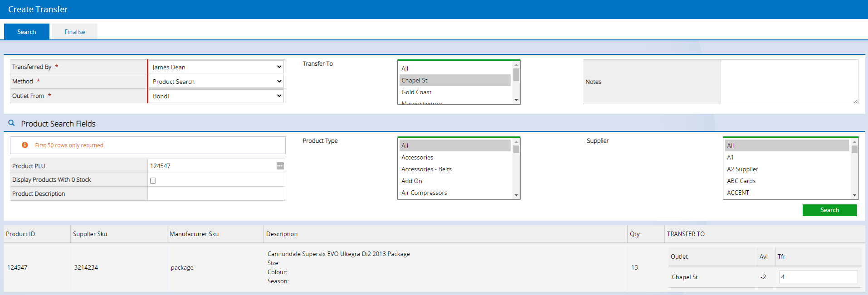This screenshot has width=868, height=295.
Task: Select Accessories in the Product Type list
Action: pos(455,157)
